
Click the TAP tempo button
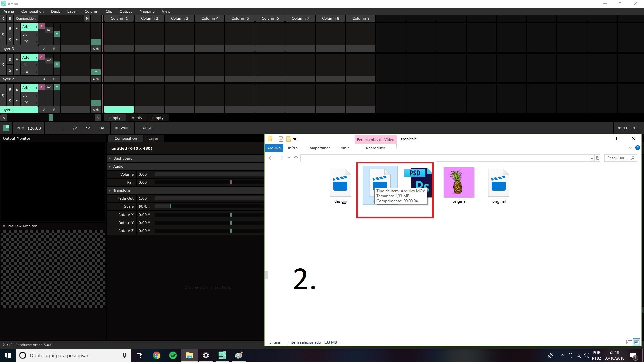(x=102, y=128)
